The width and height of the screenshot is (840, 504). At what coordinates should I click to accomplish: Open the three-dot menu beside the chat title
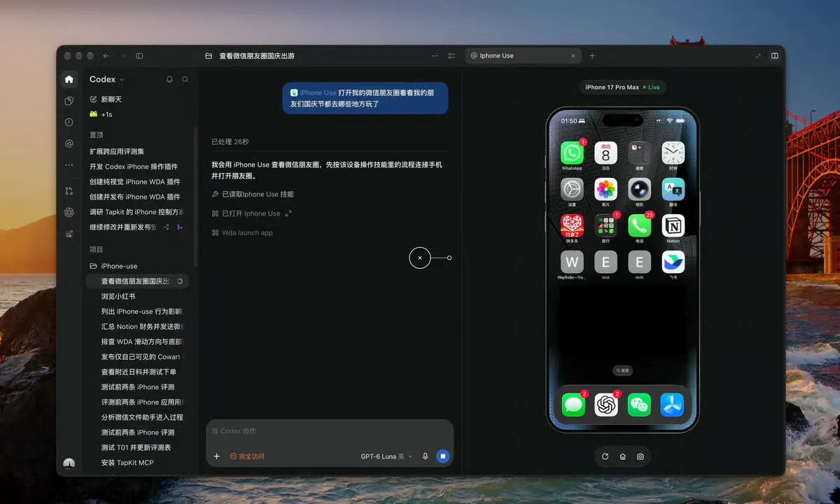[435, 56]
